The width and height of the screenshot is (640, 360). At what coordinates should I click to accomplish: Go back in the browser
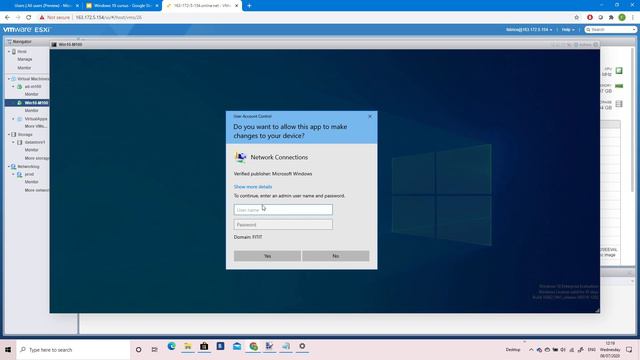(x=7, y=18)
